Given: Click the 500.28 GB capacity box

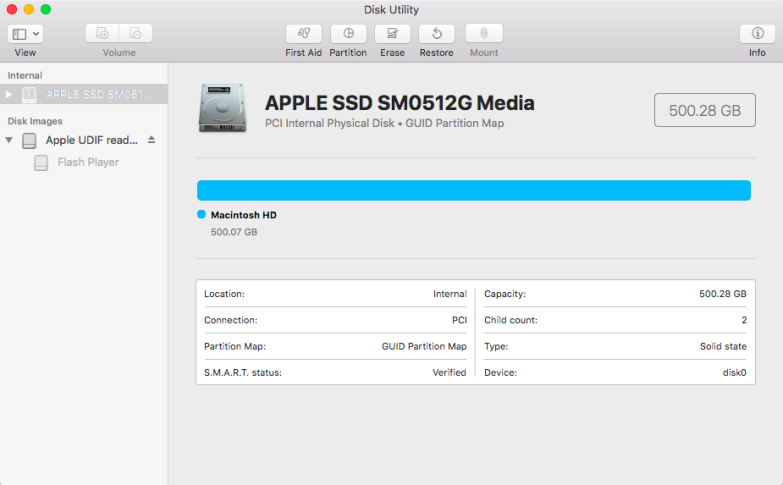Looking at the screenshot, I should 704,110.
